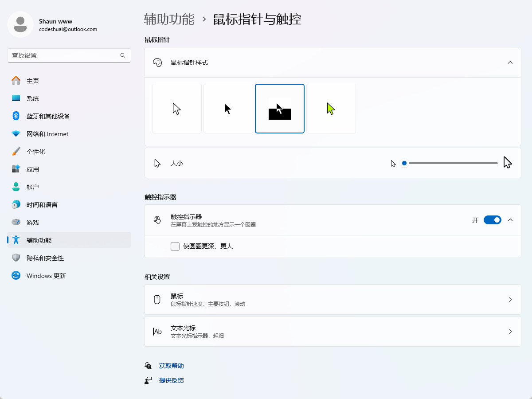Toggle 触控指示器 off

click(493, 219)
